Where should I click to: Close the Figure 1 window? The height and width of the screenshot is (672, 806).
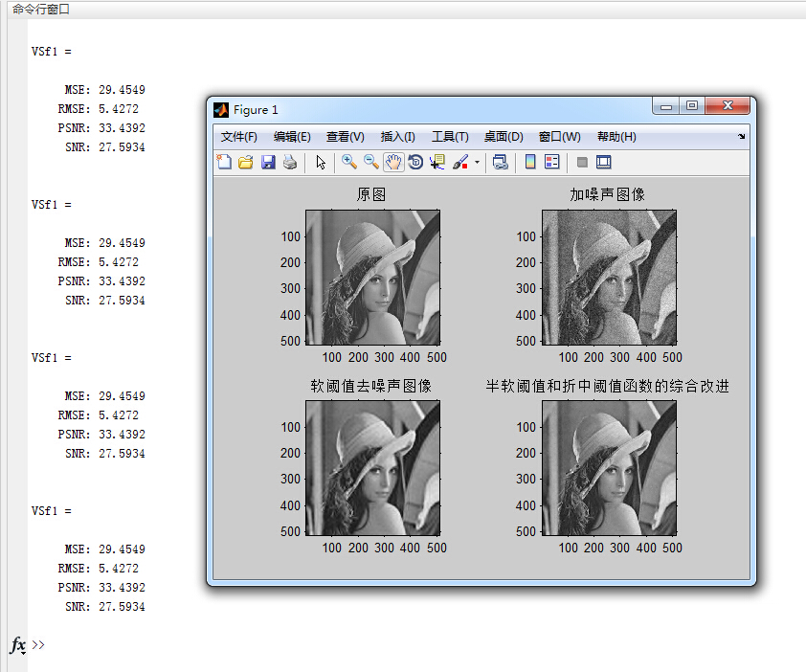click(x=728, y=106)
